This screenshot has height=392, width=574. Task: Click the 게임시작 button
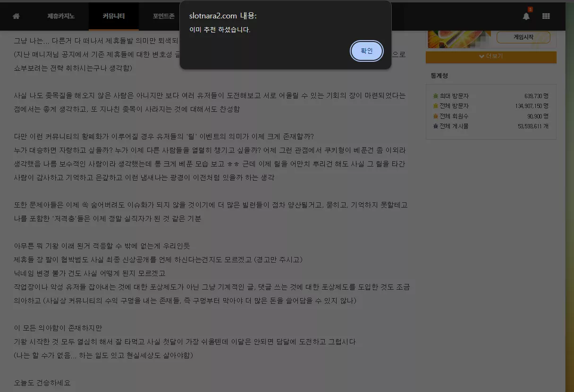point(523,37)
